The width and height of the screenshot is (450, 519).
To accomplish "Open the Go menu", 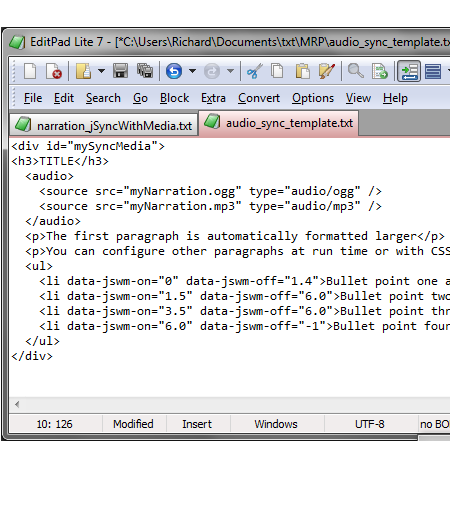I will [140, 98].
